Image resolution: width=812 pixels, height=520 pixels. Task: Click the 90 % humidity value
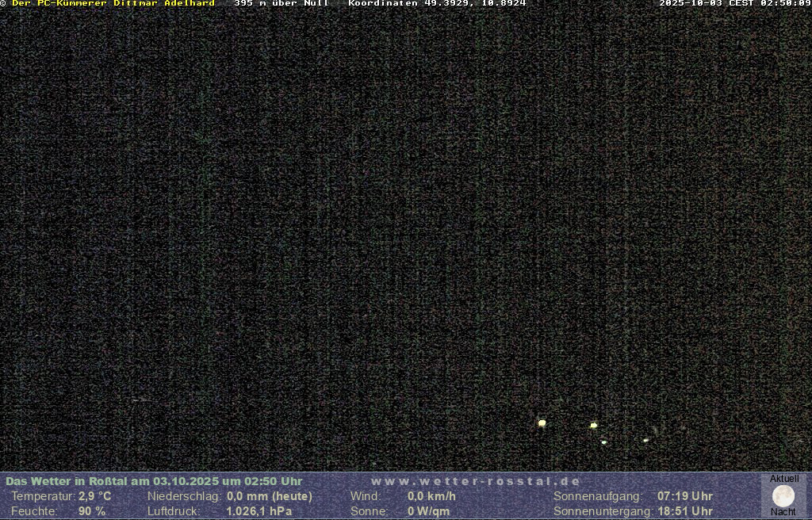[x=92, y=511]
